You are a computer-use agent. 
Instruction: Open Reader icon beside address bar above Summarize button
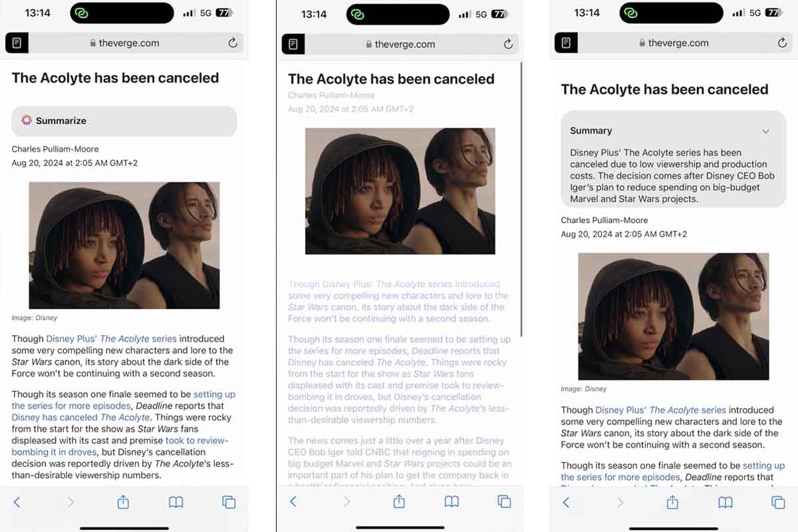point(17,43)
